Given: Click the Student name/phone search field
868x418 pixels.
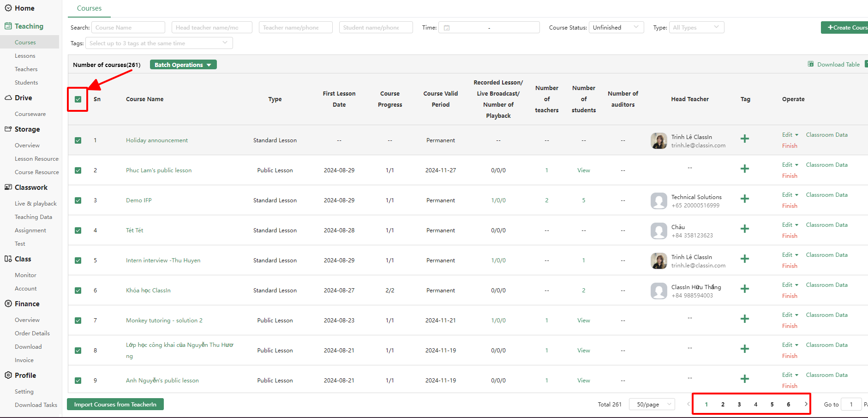Looking at the screenshot, I should point(376,27).
